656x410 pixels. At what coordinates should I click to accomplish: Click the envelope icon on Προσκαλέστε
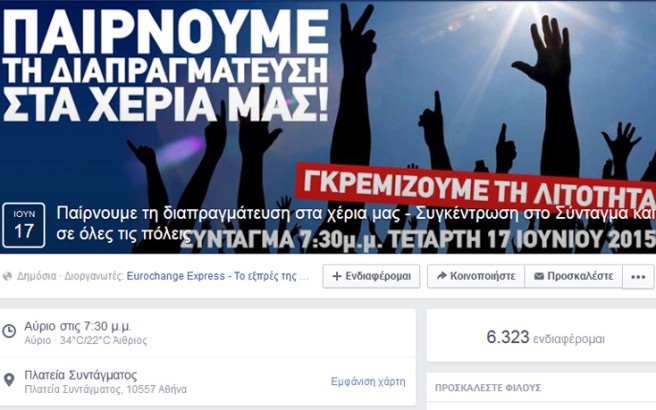click(539, 276)
